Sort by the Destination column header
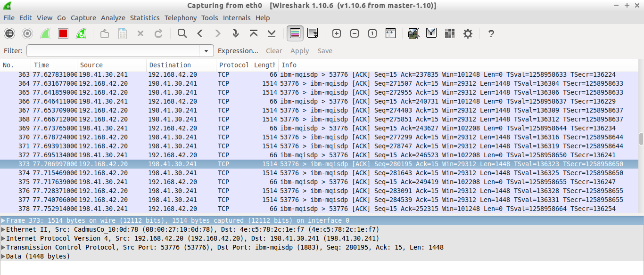This screenshot has height=275, width=644. click(x=182, y=65)
